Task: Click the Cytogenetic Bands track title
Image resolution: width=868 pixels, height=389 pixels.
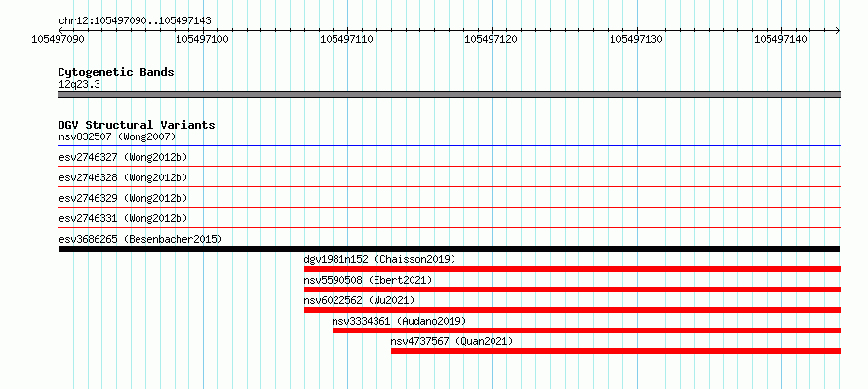Action: click(x=116, y=72)
